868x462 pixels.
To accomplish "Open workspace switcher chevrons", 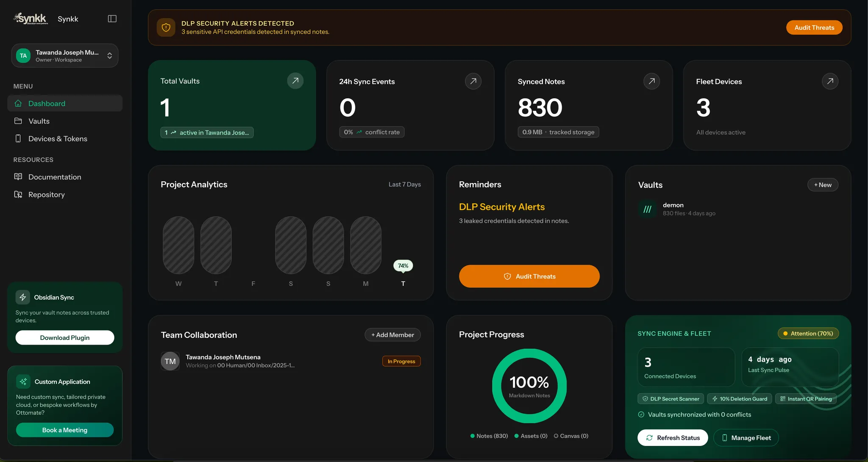I will (109, 56).
